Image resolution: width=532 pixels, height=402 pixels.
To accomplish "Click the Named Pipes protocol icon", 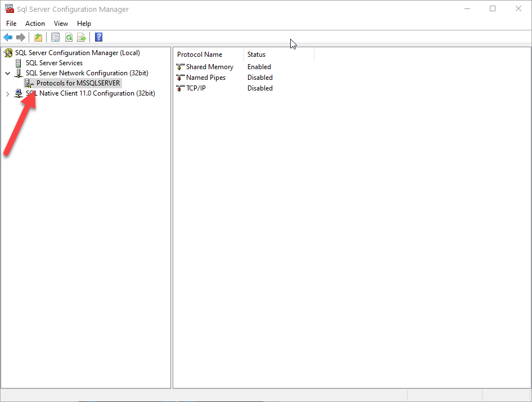I will tap(181, 78).
